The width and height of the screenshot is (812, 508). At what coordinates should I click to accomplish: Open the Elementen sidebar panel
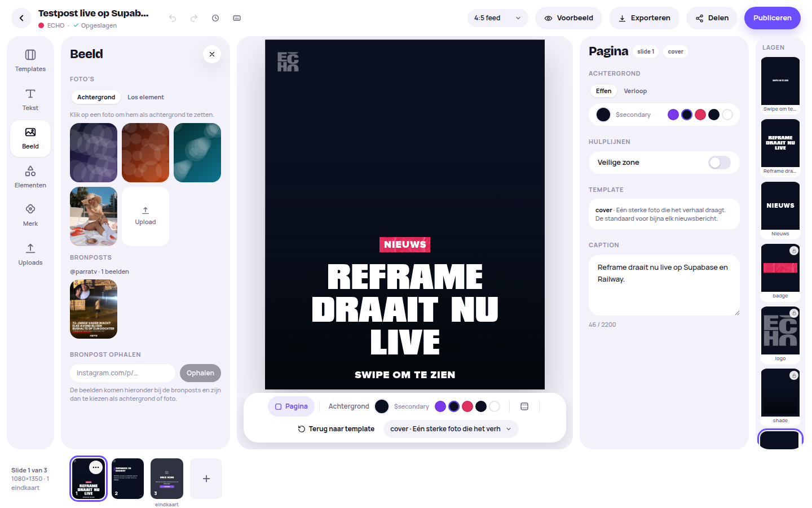(x=30, y=177)
